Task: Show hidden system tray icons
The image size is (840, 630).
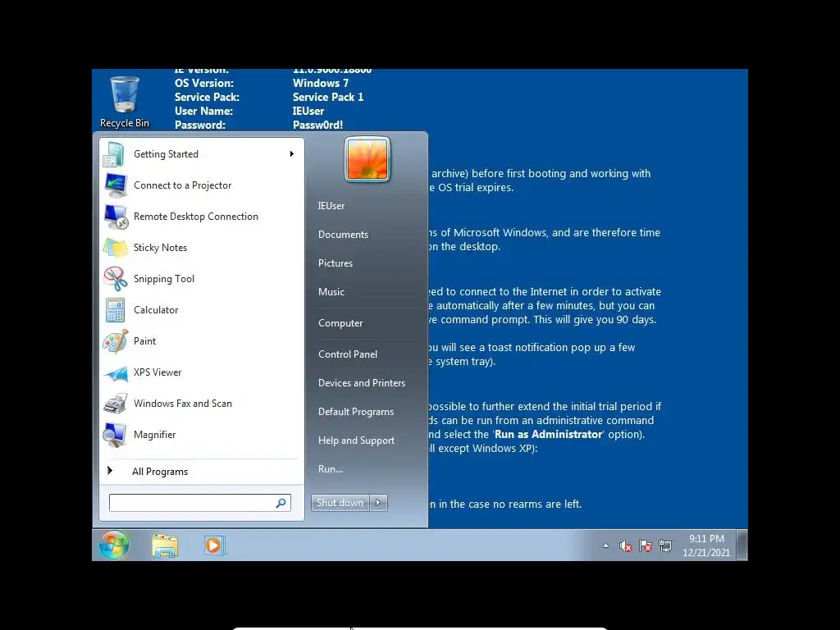Action: [605, 546]
